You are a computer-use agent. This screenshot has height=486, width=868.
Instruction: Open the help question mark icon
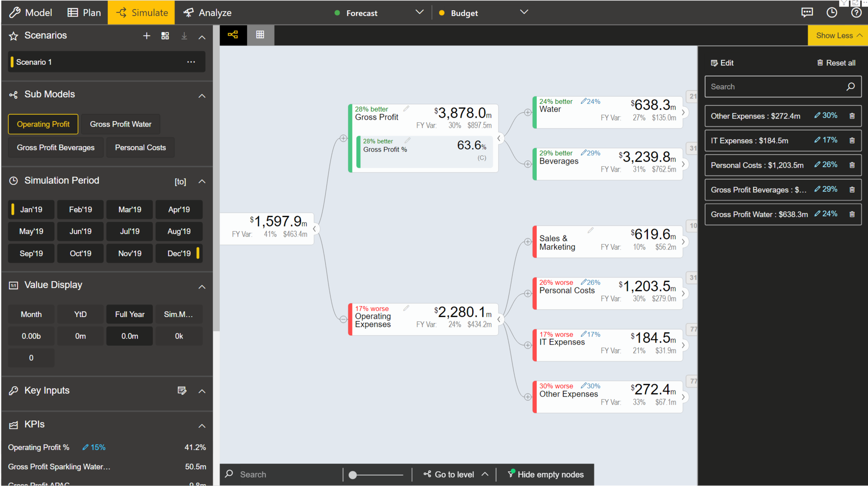coord(856,13)
